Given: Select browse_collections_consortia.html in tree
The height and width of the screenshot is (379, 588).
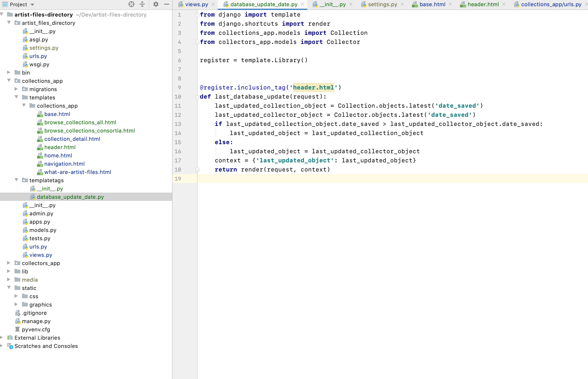Looking at the screenshot, I should pyautogui.click(x=89, y=131).
